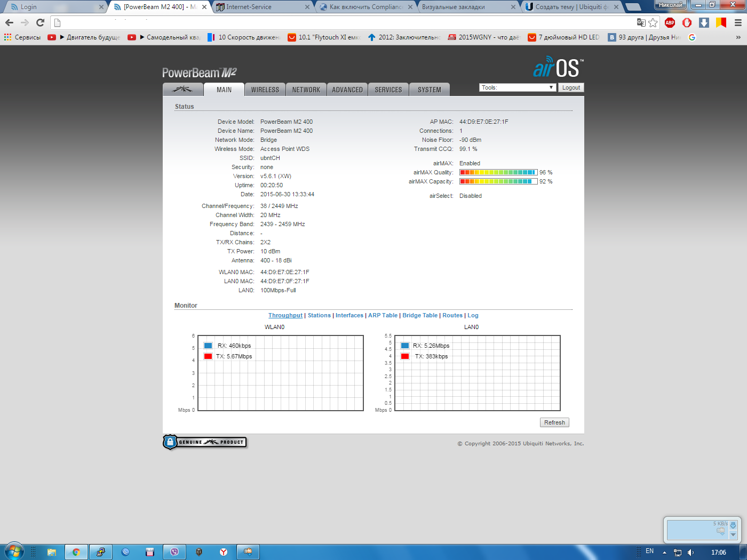View the ARP Table link
Image resolution: width=747 pixels, height=560 pixels.
[383, 315]
